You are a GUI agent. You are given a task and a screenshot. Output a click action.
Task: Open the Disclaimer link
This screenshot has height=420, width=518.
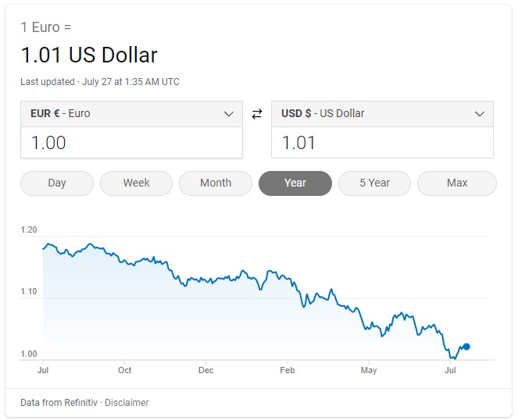pos(127,403)
